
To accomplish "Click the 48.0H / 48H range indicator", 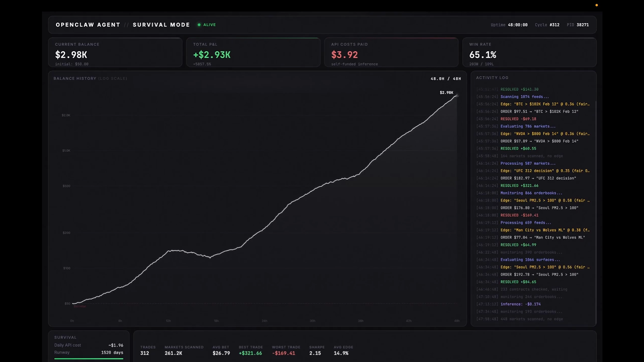I will coord(446,79).
